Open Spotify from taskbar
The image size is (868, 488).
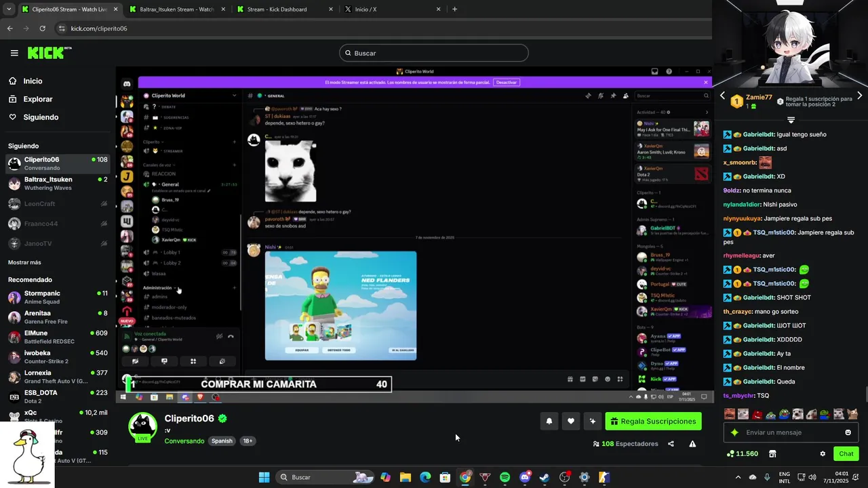[x=505, y=477]
